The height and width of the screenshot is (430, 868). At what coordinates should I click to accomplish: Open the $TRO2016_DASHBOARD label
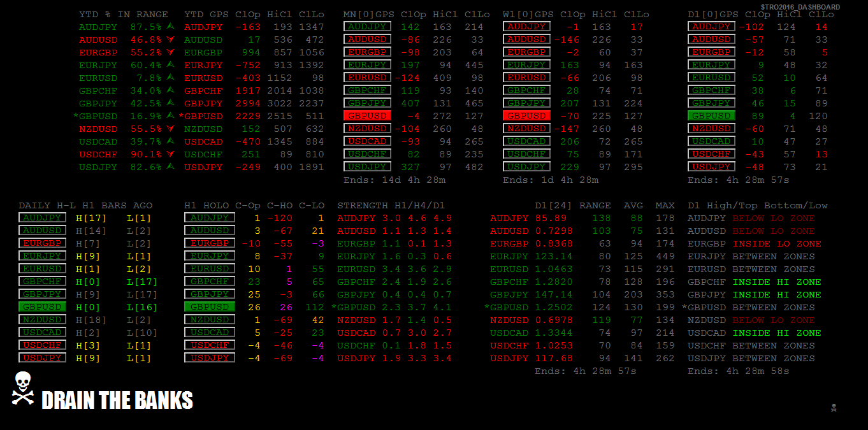tap(800, 7)
